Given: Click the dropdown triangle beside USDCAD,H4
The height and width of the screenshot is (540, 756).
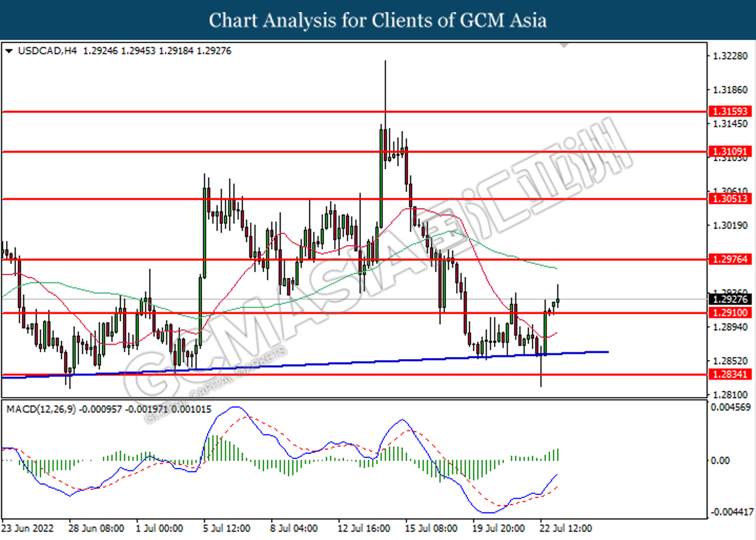Looking at the screenshot, I should (9, 51).
